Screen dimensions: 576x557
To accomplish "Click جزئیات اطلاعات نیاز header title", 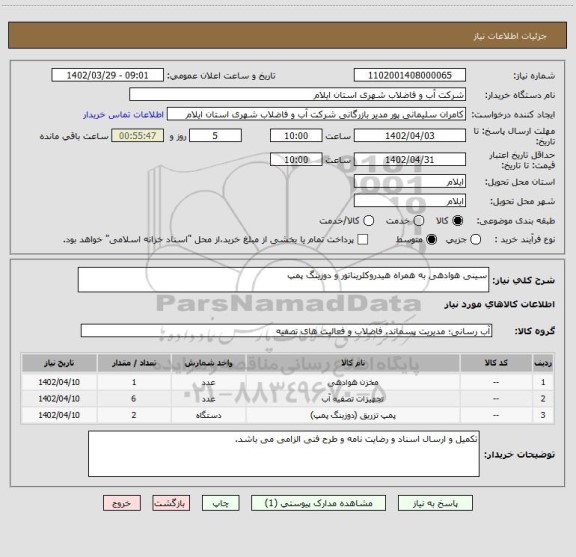I will [x=510, y=36].
